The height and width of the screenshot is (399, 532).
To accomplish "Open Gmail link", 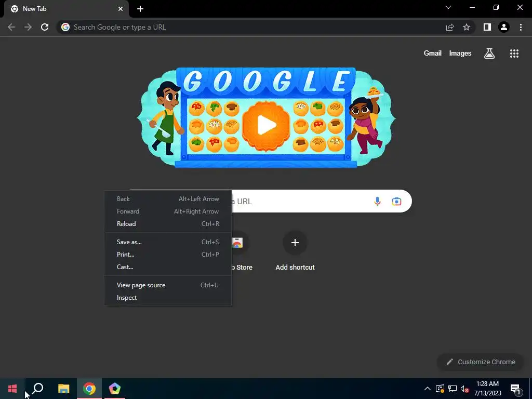I will (433, 54).
